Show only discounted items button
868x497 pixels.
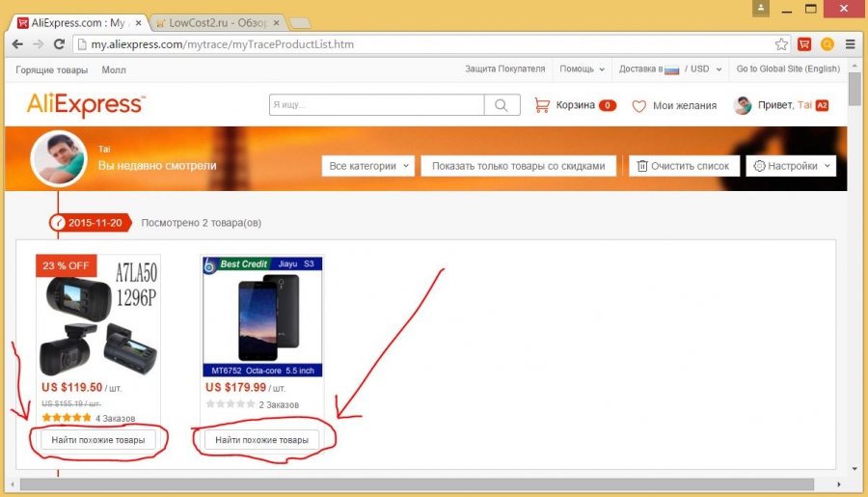coord(519,166)
